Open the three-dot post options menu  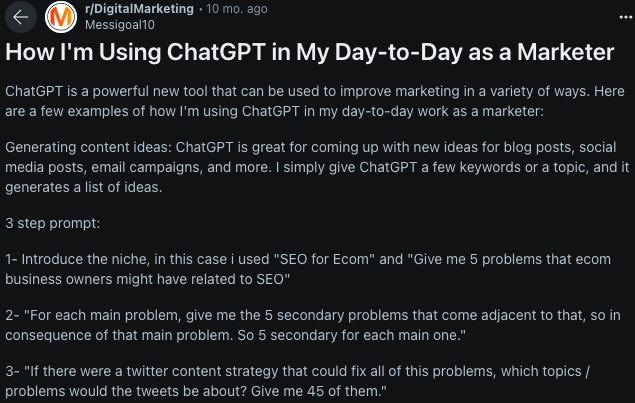(626, 17)
